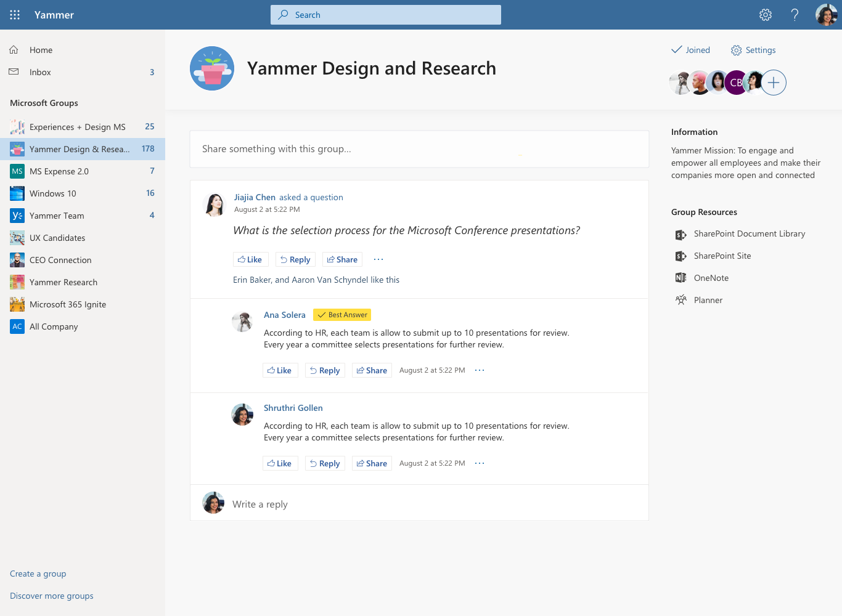Screen dimensions: 842x616
Task: Click the group's flower pot avatar
Action: 212,68
